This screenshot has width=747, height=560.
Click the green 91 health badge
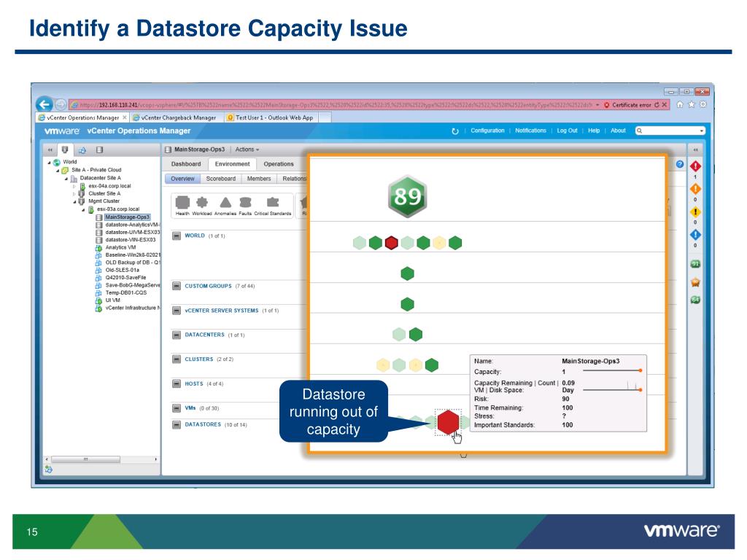(695, 264)
